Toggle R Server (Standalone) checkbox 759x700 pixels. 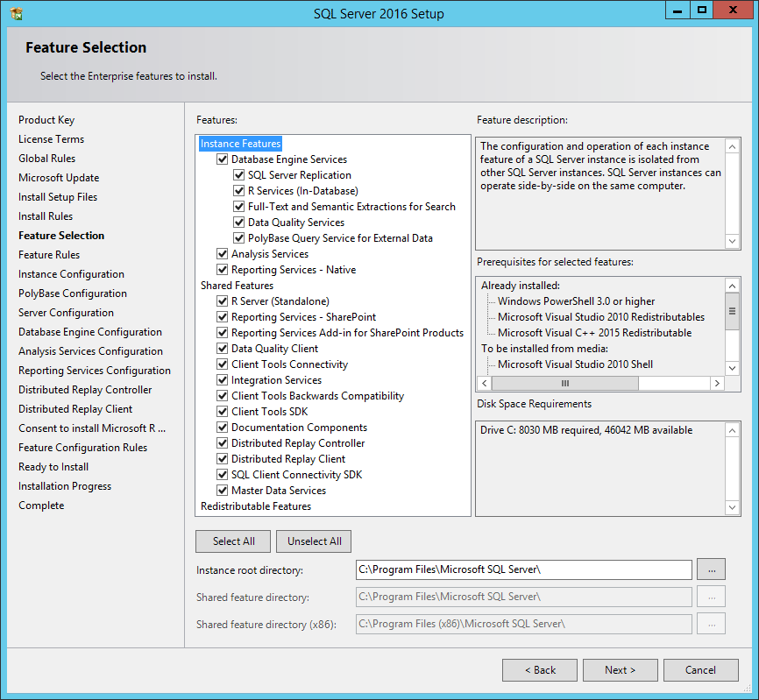(x=223, y=301)
